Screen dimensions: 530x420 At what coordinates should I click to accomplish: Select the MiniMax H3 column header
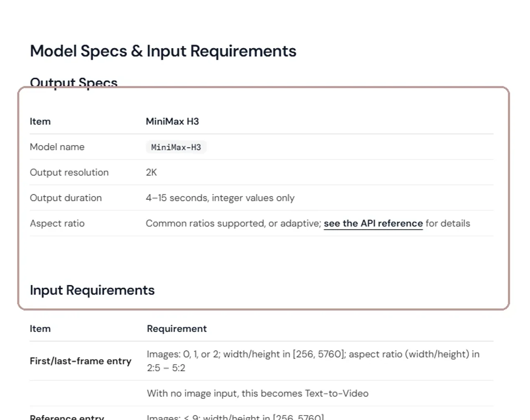(x=172, y=121)
